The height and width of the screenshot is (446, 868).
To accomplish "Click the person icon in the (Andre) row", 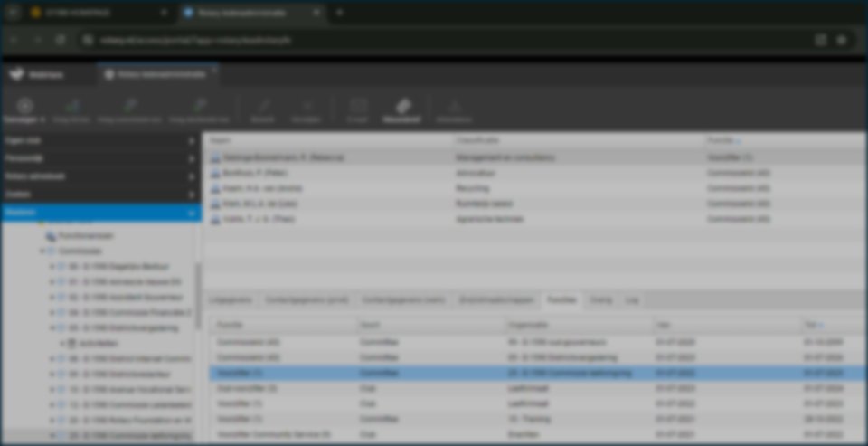I will [215, 189].
